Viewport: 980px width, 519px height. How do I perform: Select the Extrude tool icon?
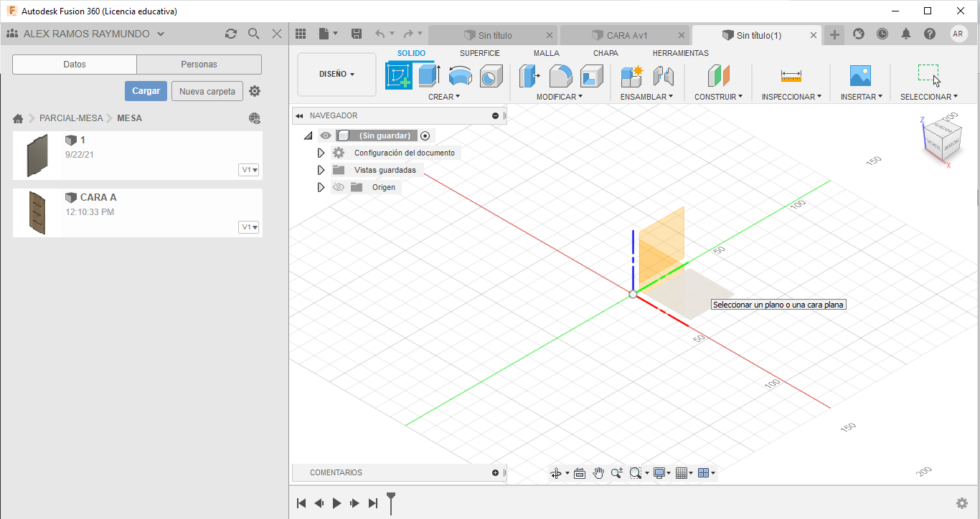coord(429,75)
